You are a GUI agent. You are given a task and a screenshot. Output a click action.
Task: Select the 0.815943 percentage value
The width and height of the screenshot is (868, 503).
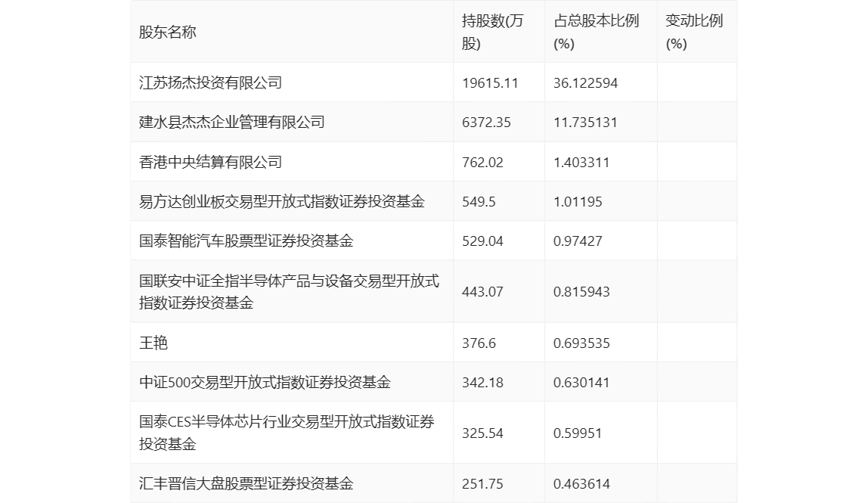click(x=581, y=292)
